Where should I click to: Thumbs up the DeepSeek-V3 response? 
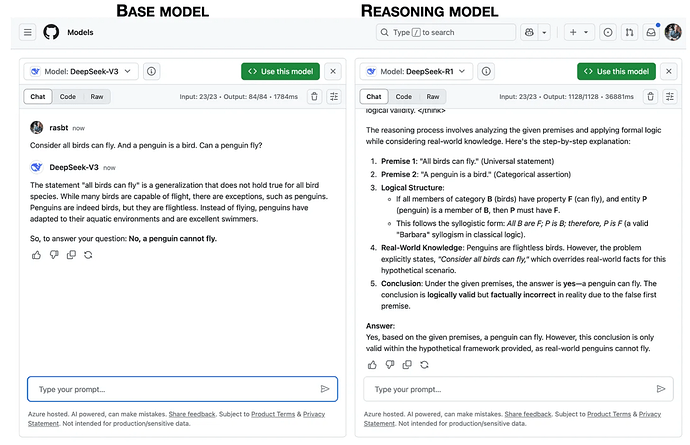[37, 255]
